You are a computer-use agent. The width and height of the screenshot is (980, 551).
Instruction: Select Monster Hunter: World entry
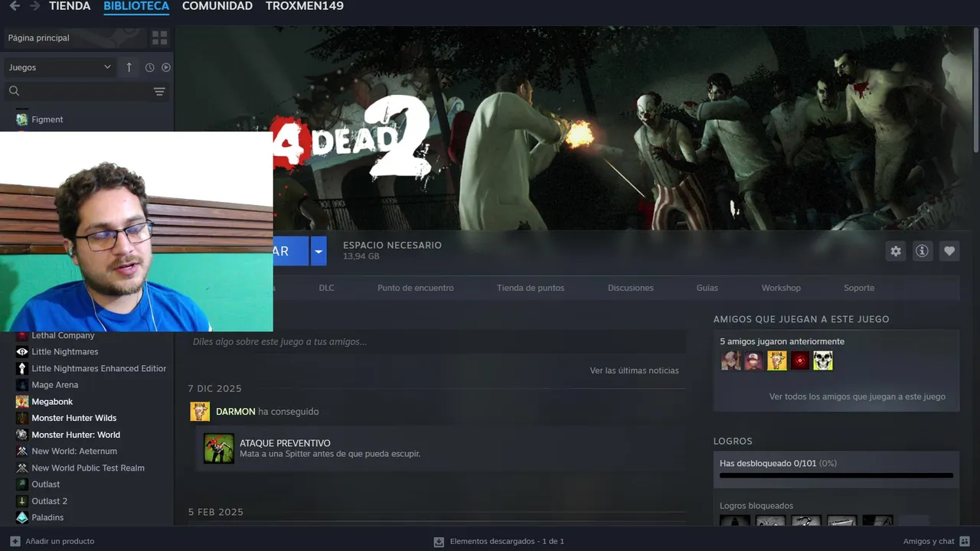click(76, 435)
